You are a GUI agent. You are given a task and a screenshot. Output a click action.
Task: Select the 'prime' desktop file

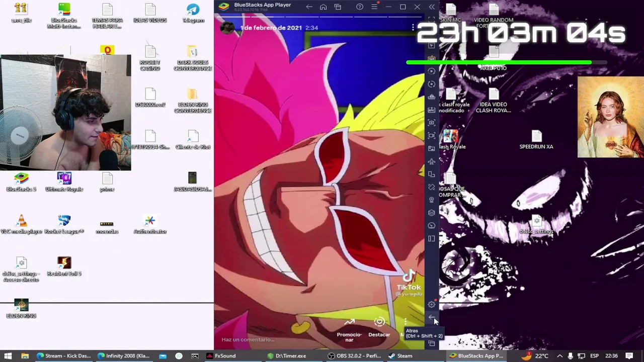click(x=107, y=182)
